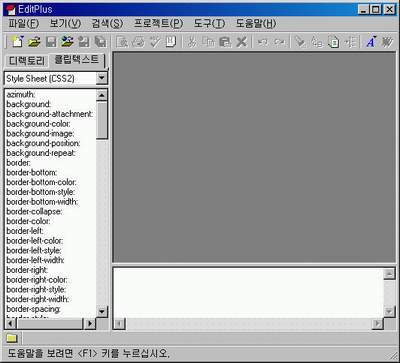This screenshot has width=400, height=363.
Task: Open the 프로젝트(P) menu
Action: (x=159, y=23)
